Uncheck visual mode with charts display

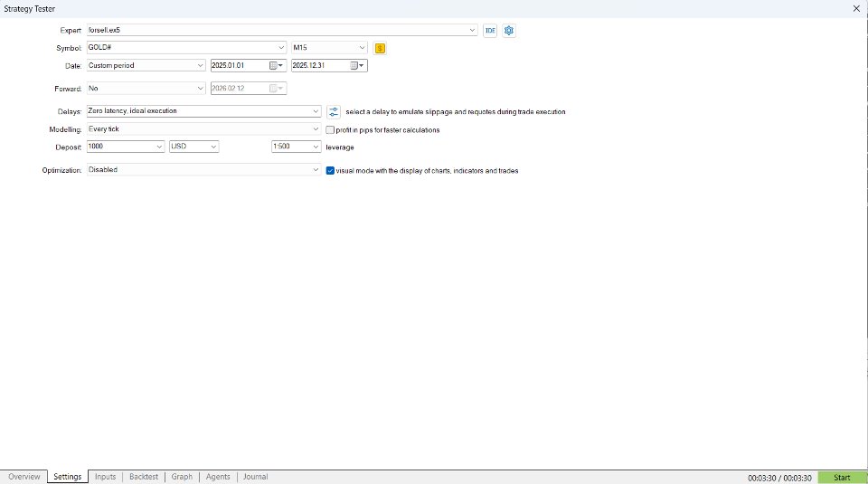[x=331, y=171]
